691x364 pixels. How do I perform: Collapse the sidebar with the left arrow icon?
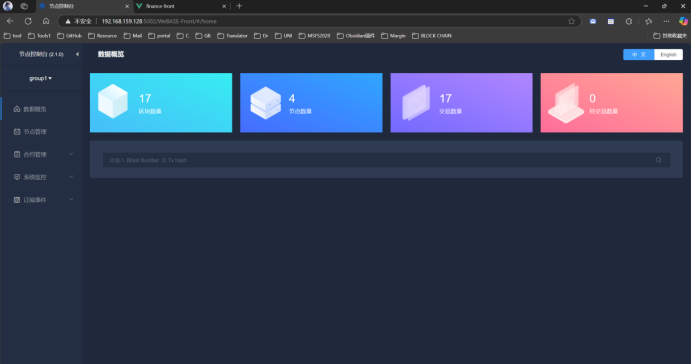tap(77, 54)
